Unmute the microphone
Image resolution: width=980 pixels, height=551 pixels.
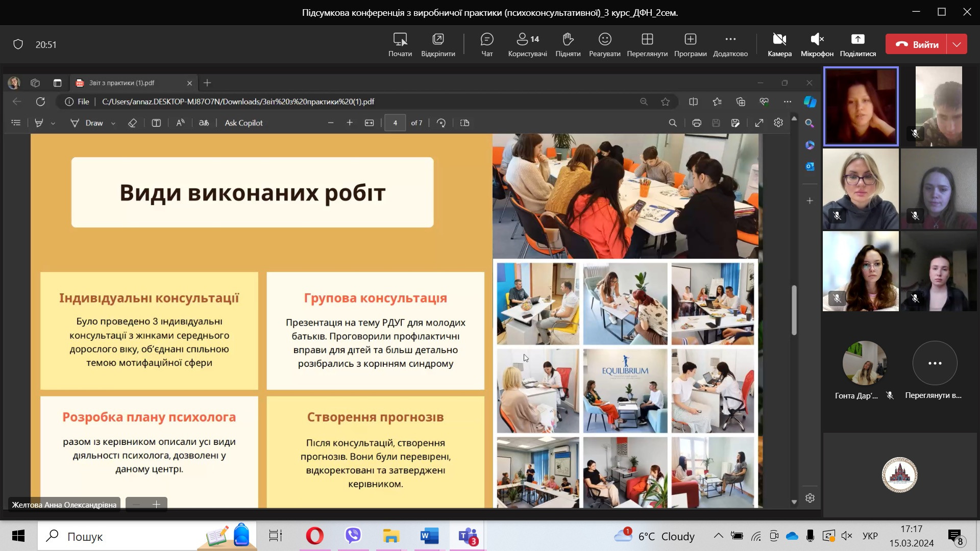tap(817, 44)
